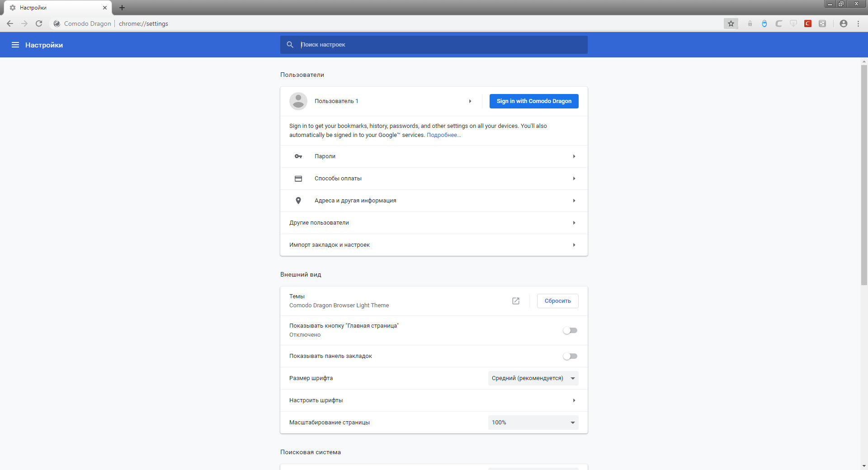Click the Адреса и другая информация label
868x470 pixels.
click(355, 201)
